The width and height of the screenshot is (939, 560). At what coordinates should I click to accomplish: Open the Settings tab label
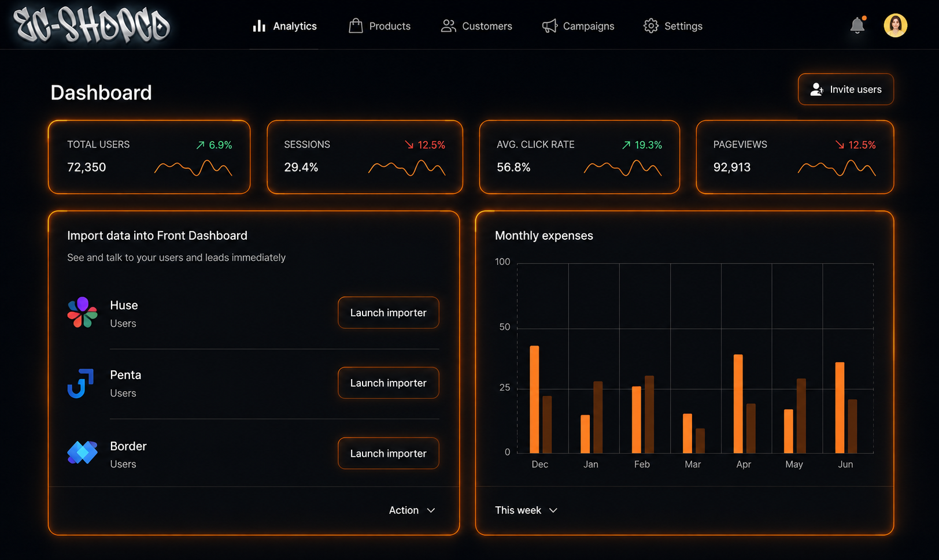point(683,26)
